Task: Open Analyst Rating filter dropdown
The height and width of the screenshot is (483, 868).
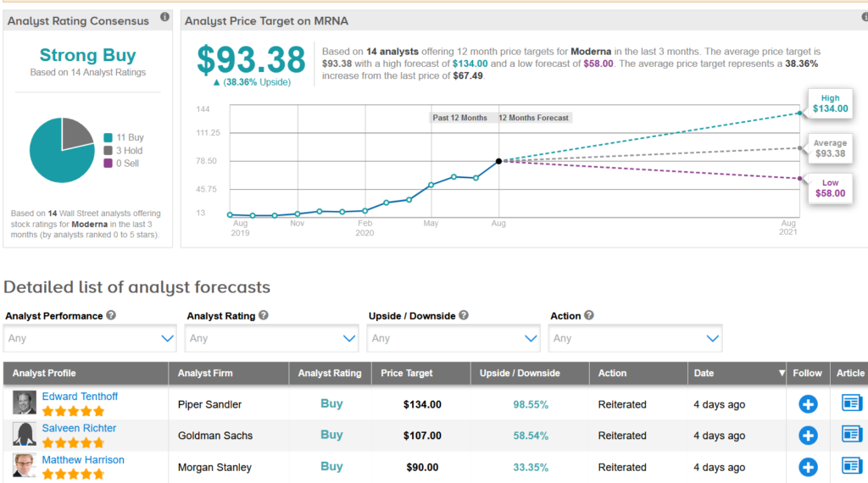Action: pyautogui.click(x=271, y=338)
